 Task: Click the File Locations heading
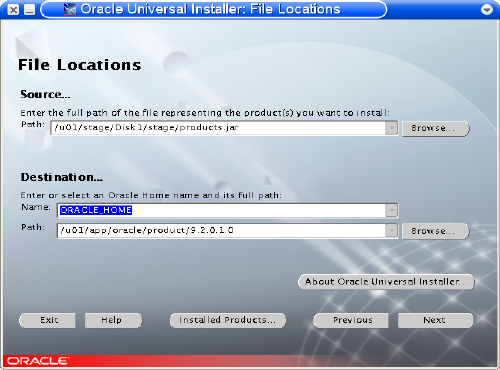79,65
